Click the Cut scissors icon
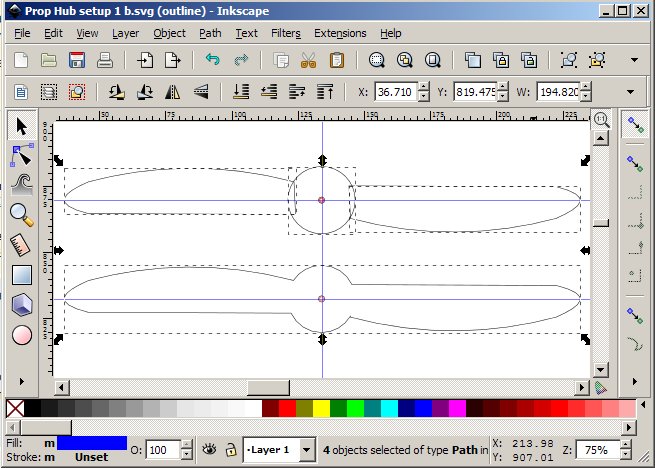 click(309, 60)
